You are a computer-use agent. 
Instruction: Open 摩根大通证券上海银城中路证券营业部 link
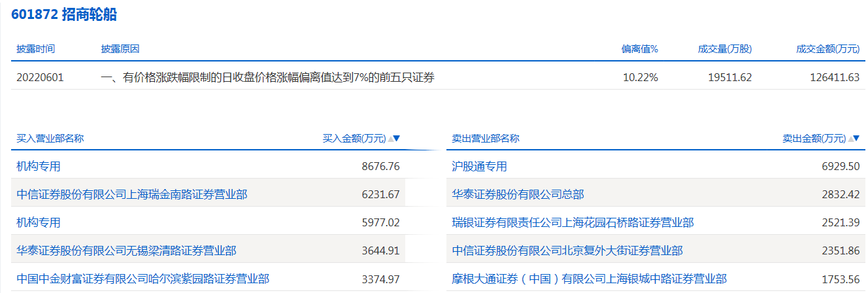(589, 279)
